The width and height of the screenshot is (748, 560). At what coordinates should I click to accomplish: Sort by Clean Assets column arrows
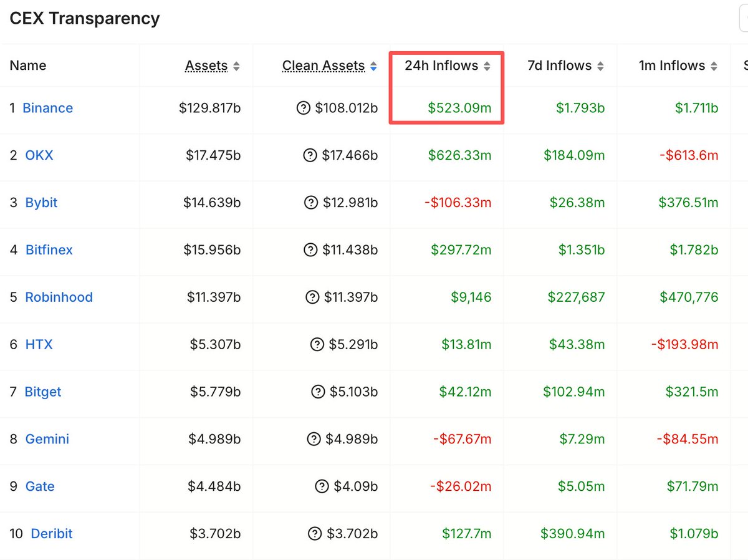tap(373, 66)
